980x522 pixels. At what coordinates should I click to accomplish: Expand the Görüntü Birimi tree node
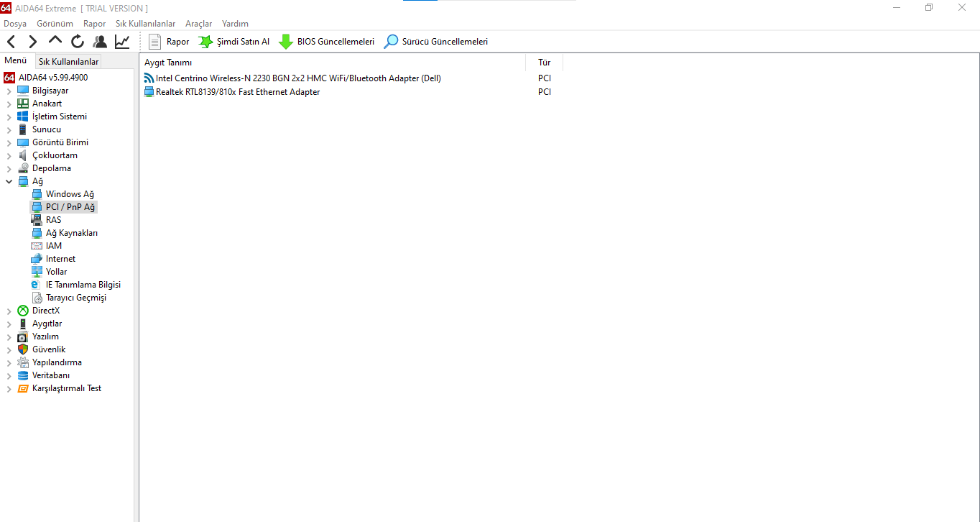[x=9, y=142]
